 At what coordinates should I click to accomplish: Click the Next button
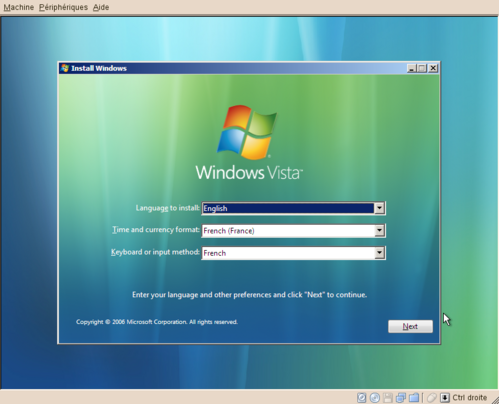click(x=410, y=326)
